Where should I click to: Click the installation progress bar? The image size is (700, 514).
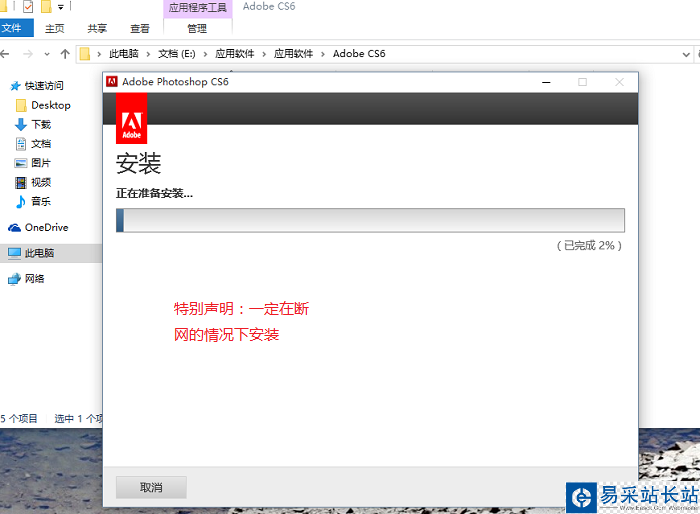pyautogui.click(x=370, y=220)
